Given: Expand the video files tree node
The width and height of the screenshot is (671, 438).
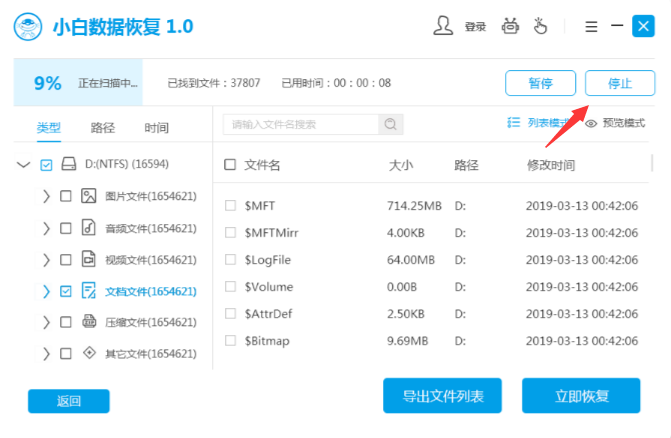Looking at the screenshot, I should pos(46,260).
